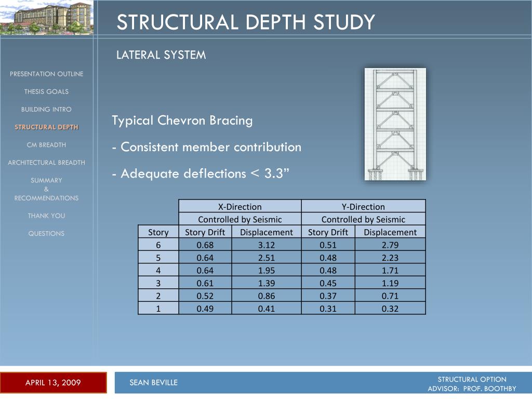Click Y displacement value 0.32

click(390, 309)
